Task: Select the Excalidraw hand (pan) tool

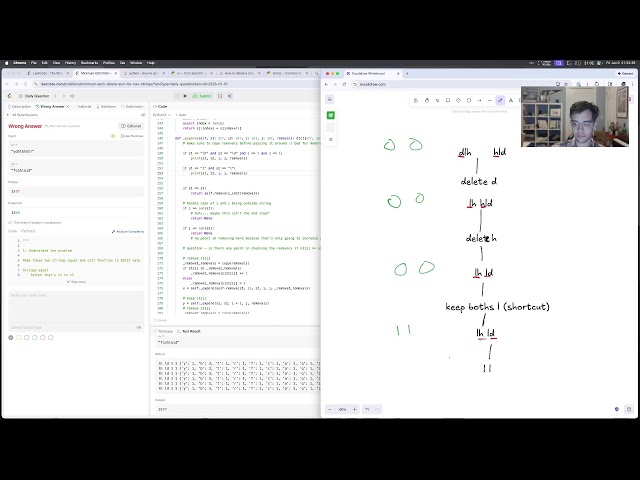Action: click(428, 100)
